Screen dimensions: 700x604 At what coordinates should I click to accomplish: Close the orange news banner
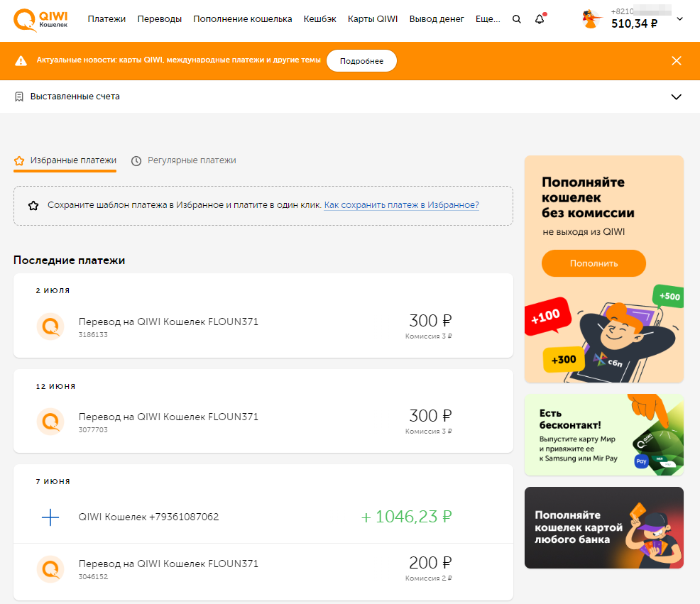click(x=677, y=61)
